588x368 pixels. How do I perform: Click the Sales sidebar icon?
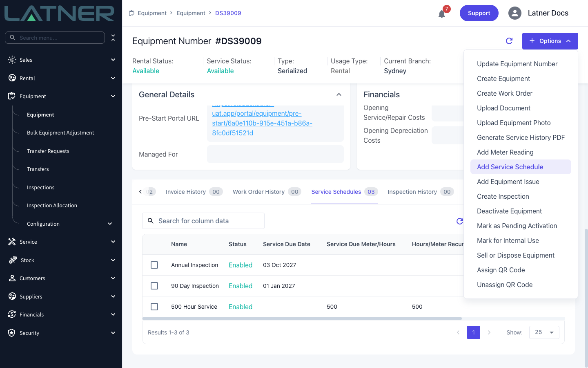12,60
